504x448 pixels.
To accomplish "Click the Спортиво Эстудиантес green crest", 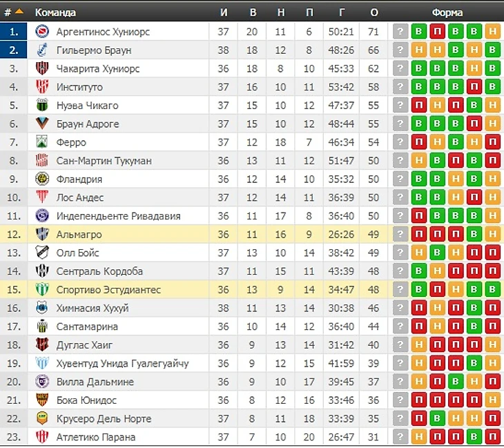I will [42, 289].
